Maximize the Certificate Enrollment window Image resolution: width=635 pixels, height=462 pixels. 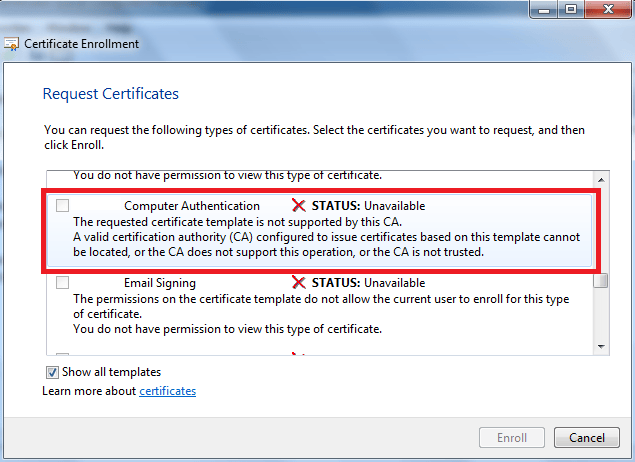tap(571, 9)
